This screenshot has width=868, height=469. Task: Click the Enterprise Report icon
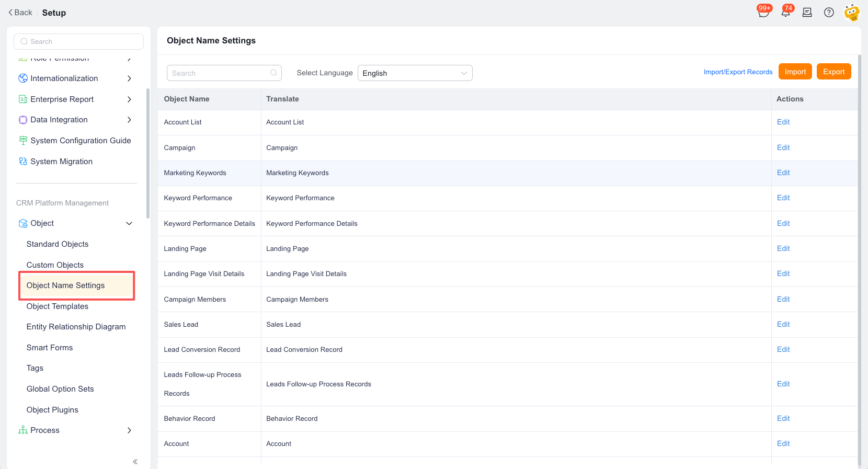23,99
